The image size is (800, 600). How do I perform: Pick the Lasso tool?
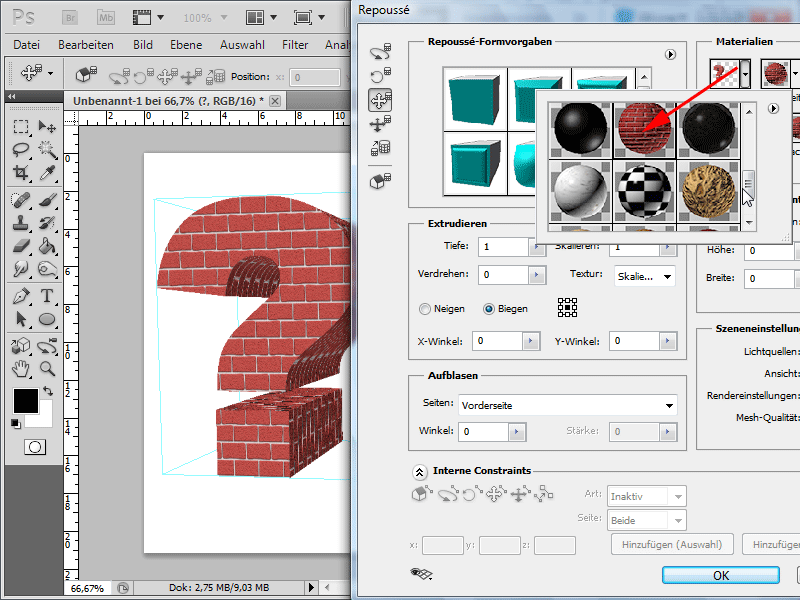pos(20,149)
